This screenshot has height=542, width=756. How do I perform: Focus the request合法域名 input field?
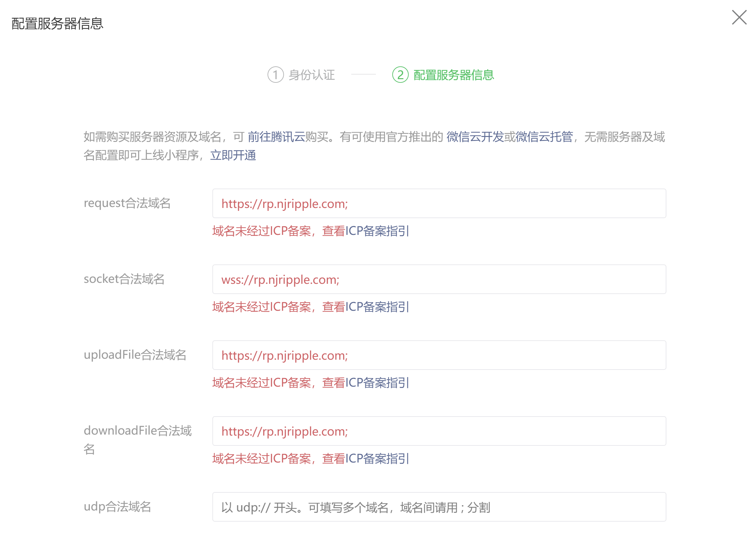439,203
